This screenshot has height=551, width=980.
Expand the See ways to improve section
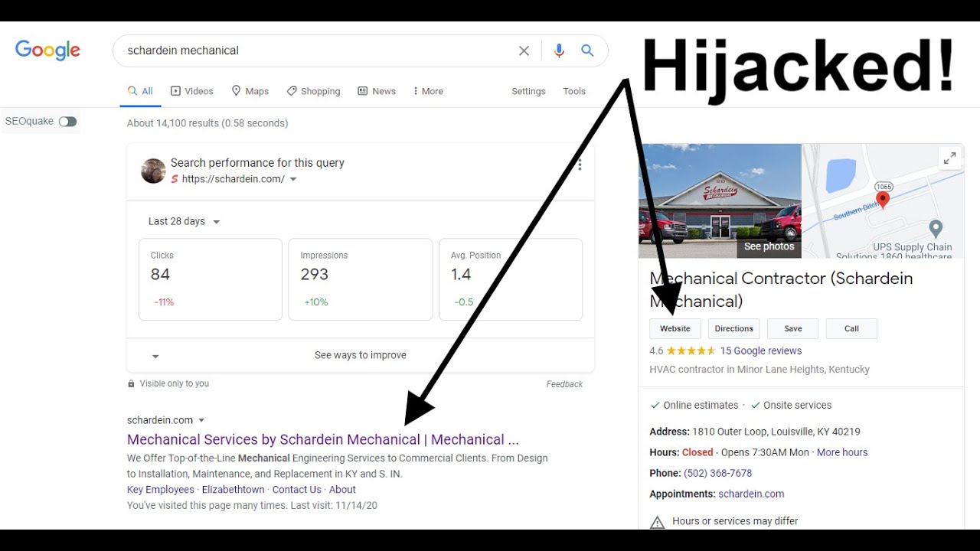[361, 355]
